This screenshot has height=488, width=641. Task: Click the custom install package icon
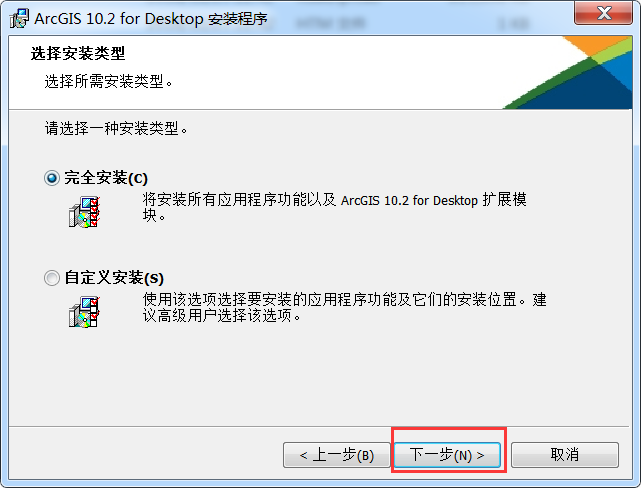(x=84, y=312)
